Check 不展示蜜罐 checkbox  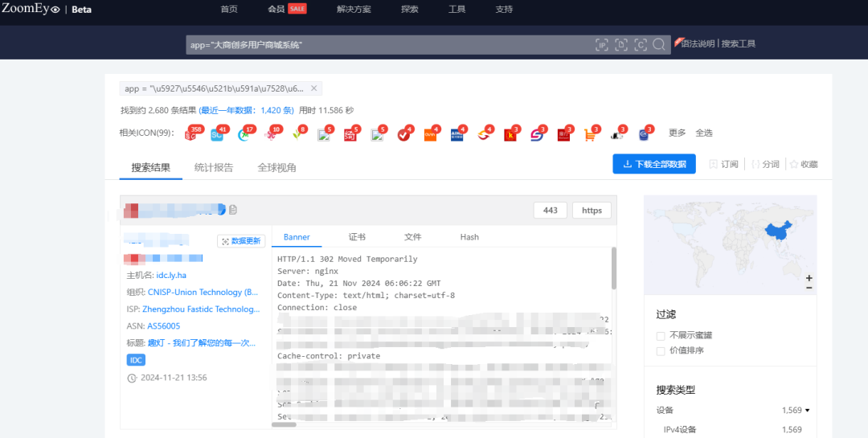661,336
